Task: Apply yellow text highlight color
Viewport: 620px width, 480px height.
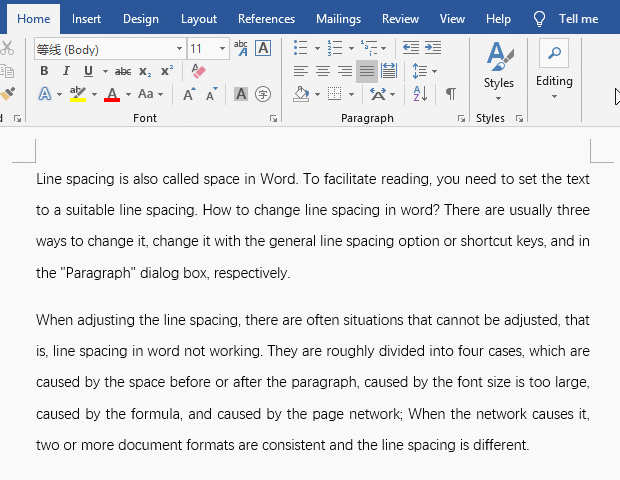Action: 78,94
